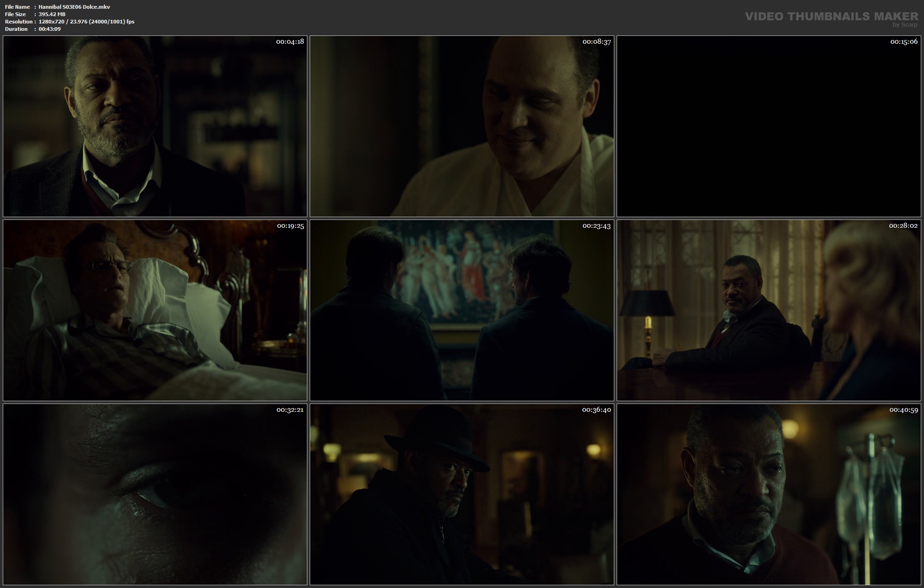Viewport: 924px width, 588px height.
Task: Click the 00:40:59 timestamp label
Action: (x=903, y=409)
